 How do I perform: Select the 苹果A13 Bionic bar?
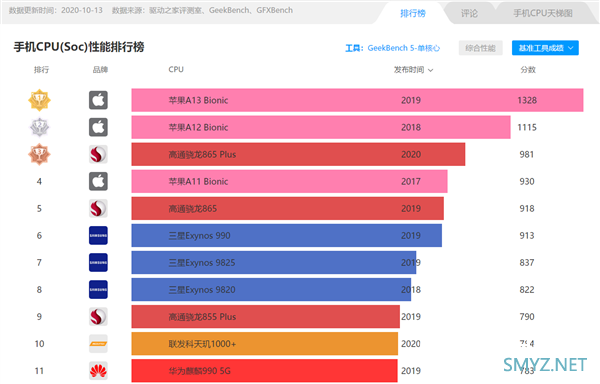(357, 100)
